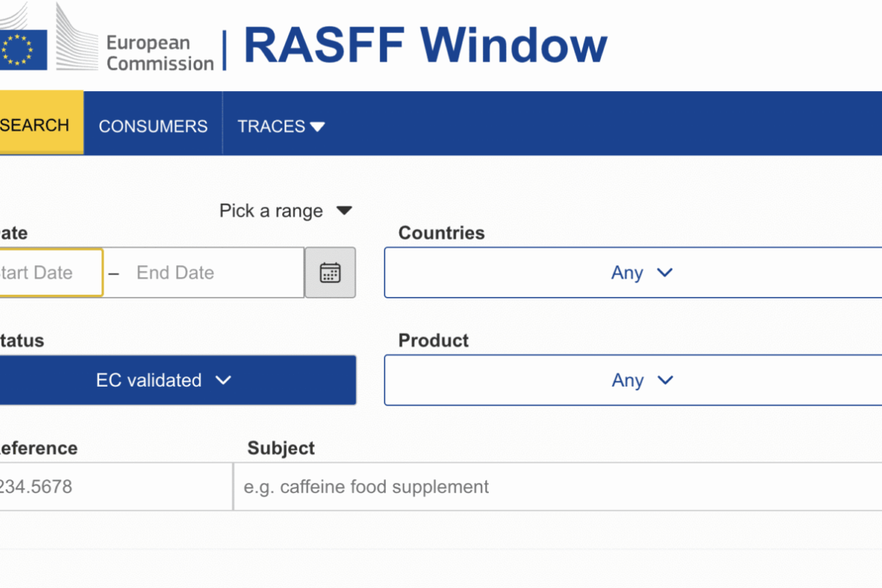882x588 pixels.
Task: Click the chevron in the Product box
Action: [664, 380]
